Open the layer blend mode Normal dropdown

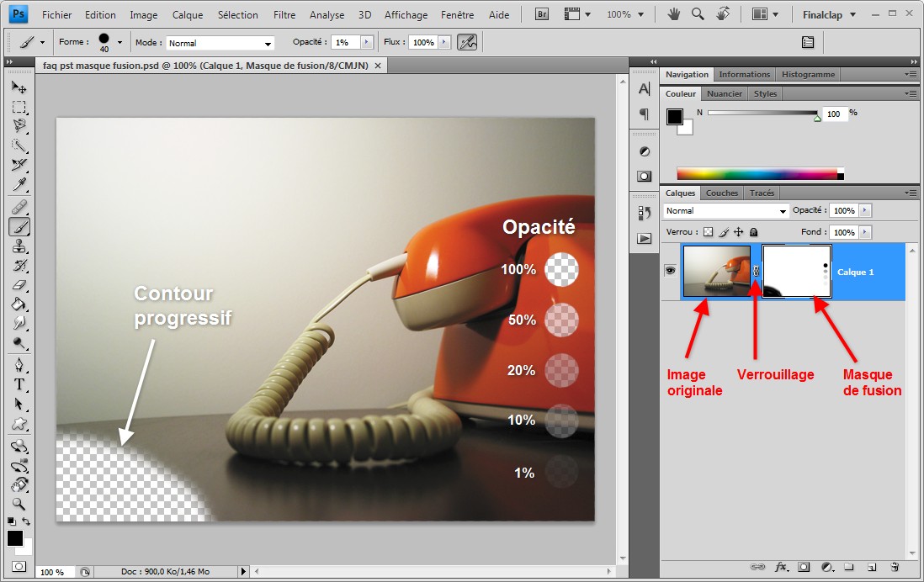[725, 211]
